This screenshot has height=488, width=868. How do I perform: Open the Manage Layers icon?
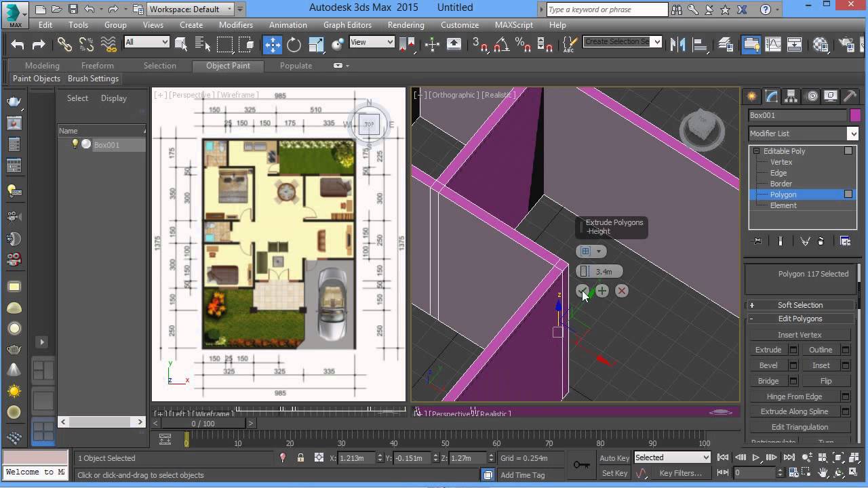pyautogui.click(x=725, y=45)
